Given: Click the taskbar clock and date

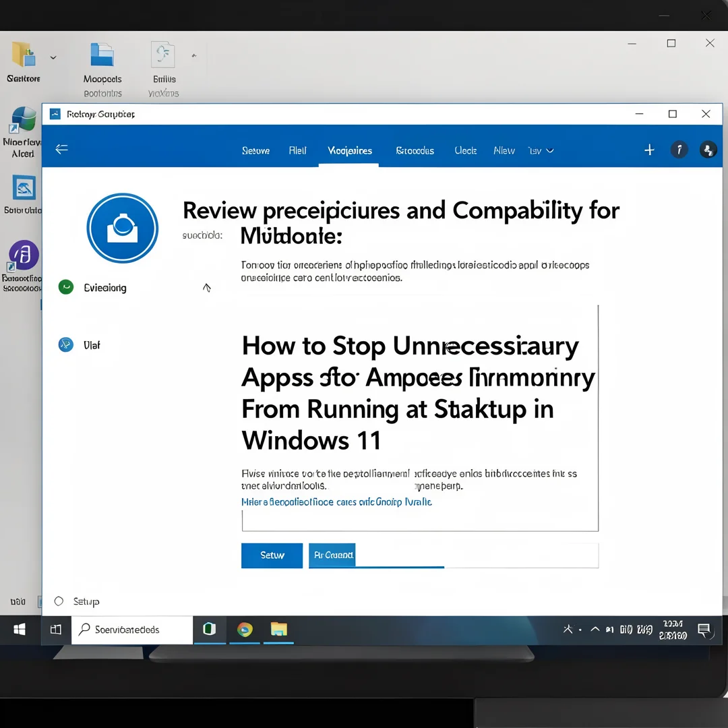Looking at the screenshot, I should (x=673, y=630).
